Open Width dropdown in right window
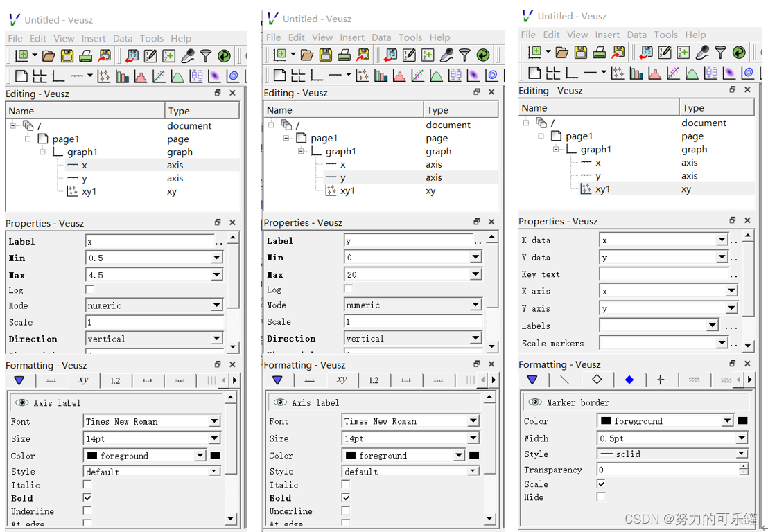The width and height of the screenshot is (768, 532). tap(742, 438)
